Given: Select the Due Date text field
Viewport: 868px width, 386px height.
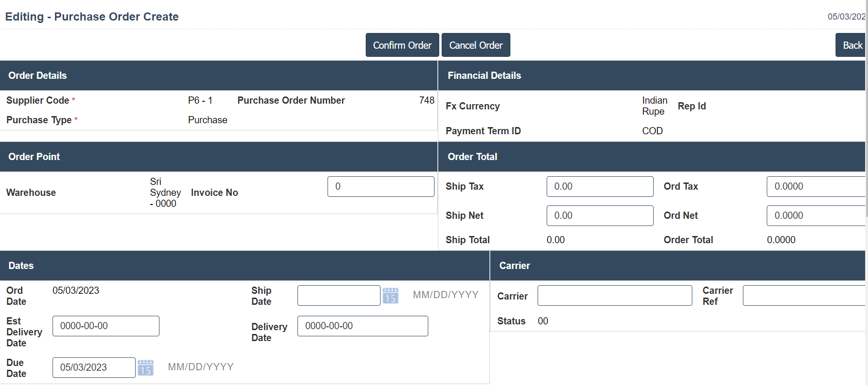Looking at the screenshot, I should click(x=94, y=367).
